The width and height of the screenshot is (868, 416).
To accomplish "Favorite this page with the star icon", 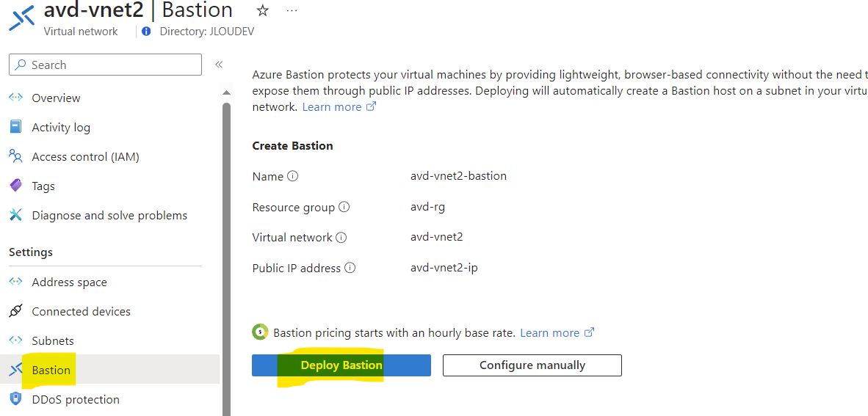I will click(262, 10).
